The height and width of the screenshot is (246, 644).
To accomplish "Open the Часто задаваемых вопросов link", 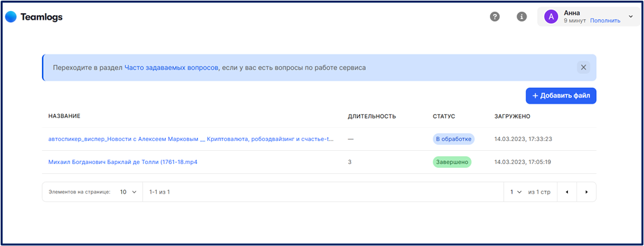I will [171, 68].
